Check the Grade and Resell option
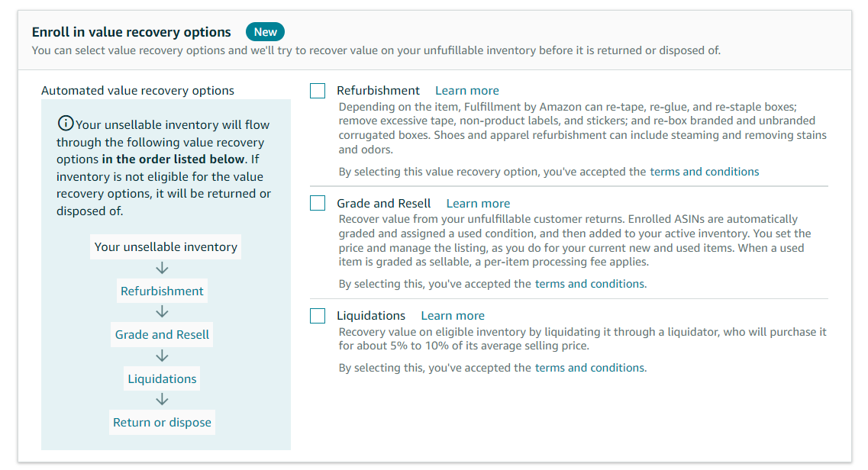The width and height of the screenshot is (868, 470). (317, 202)
